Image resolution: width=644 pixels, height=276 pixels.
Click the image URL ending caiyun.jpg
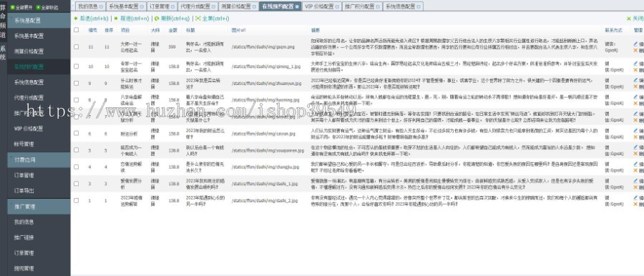pos(263,134)
